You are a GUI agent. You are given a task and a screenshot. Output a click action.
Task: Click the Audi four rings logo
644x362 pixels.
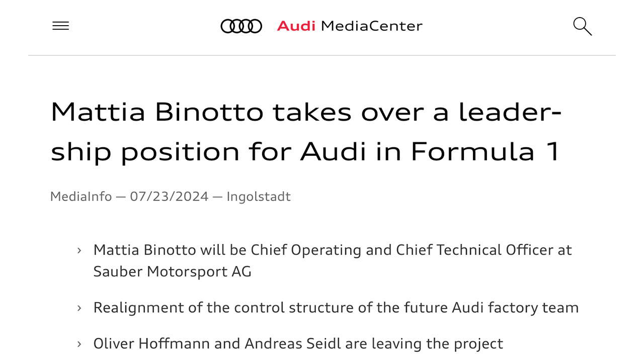(241, 26)
